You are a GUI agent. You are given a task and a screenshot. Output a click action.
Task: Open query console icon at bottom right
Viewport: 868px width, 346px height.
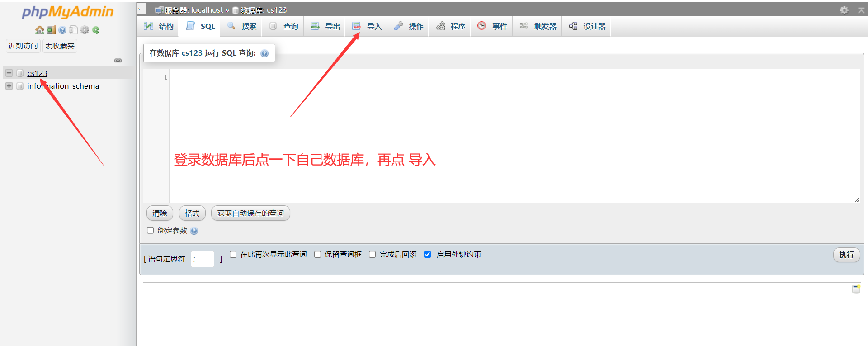point(856,289)
